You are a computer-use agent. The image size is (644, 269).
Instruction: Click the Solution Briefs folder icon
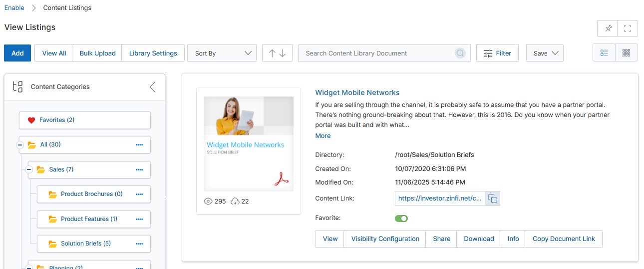pos(53,243)
